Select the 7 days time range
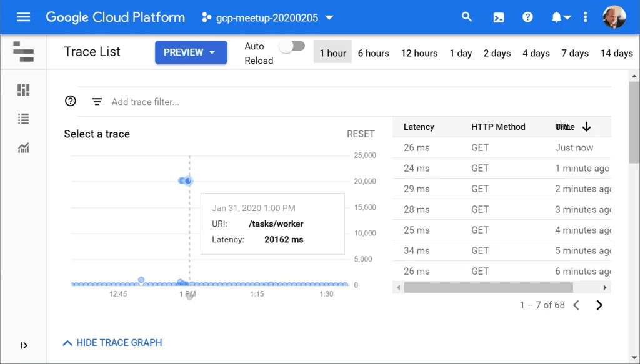Image resolution: width=640 pixels, height=364 pixels. pyautogui.click(x=575, y=53)
